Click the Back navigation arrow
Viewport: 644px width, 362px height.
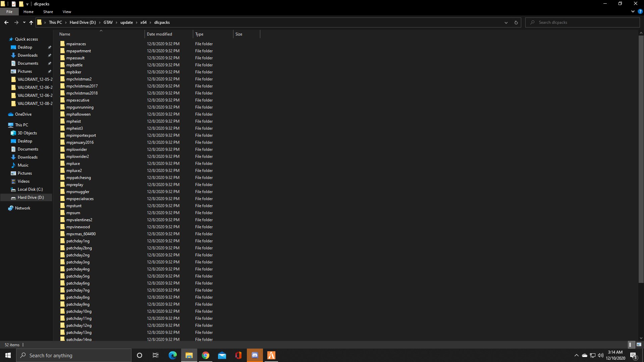tap(6, 22)
